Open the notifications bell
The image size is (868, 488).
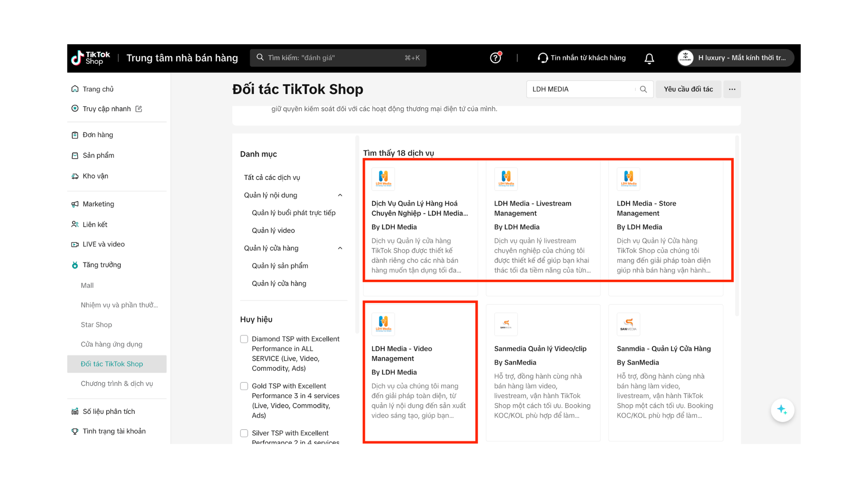click(649, 58)
